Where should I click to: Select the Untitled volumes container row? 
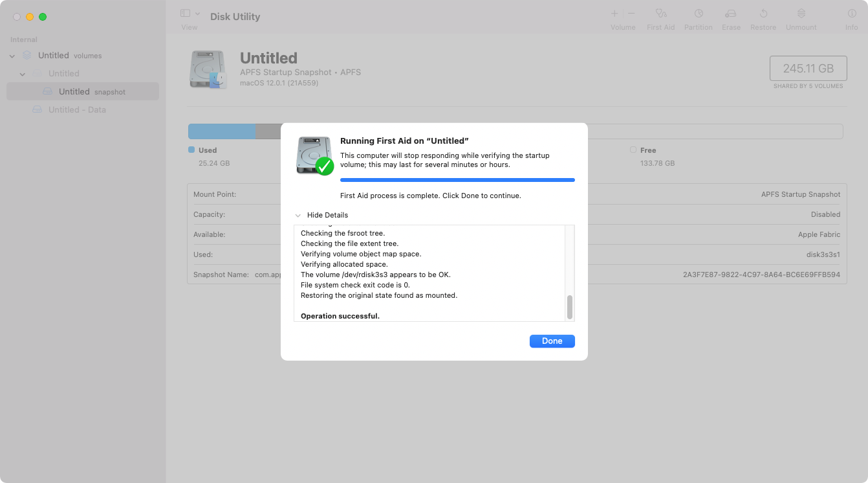[x=83, y=56]
